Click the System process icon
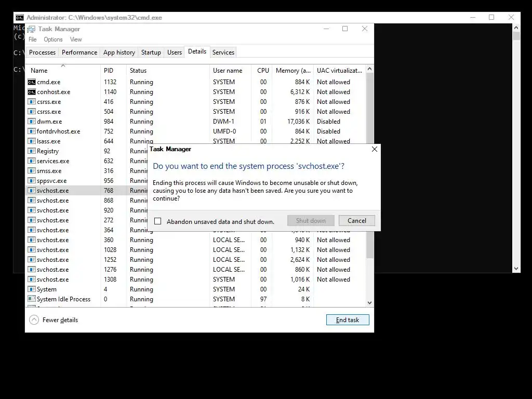 pos(32,289)
